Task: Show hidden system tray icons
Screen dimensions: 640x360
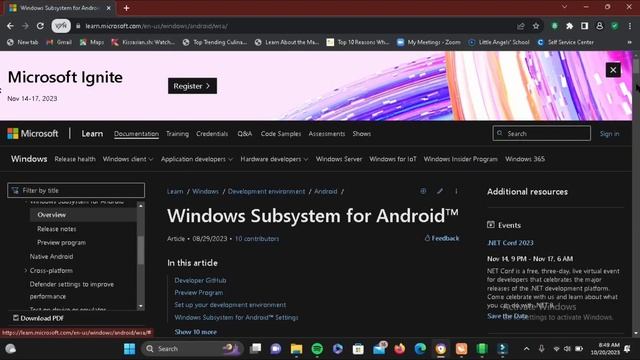Action: pos(527,349)
